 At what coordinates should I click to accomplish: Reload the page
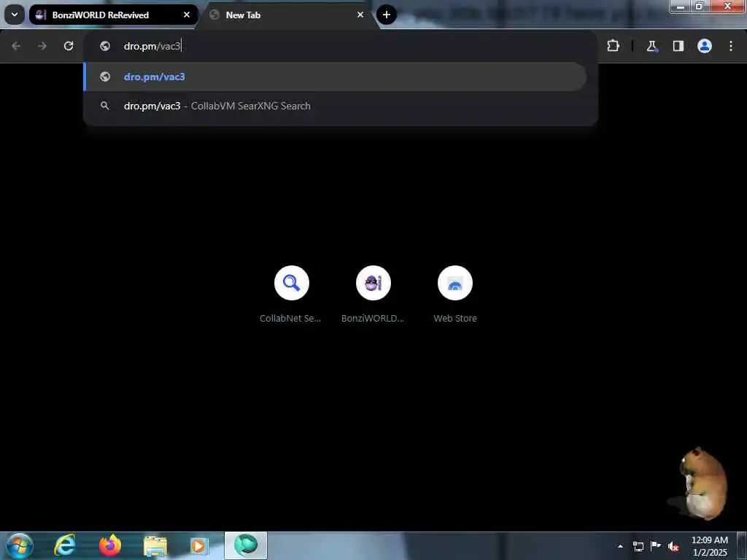point(69,46)
